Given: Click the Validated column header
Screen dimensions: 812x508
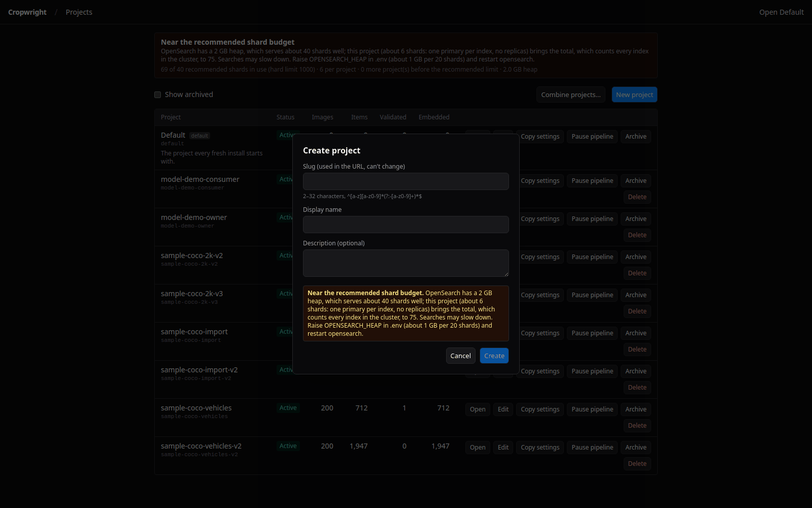Looking at the screenshot, I should (393, 117).
